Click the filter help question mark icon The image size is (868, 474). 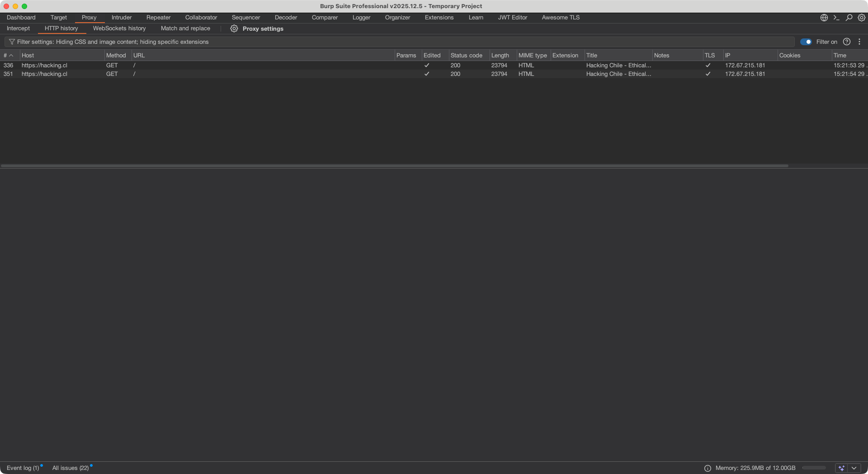click(847, 42)
